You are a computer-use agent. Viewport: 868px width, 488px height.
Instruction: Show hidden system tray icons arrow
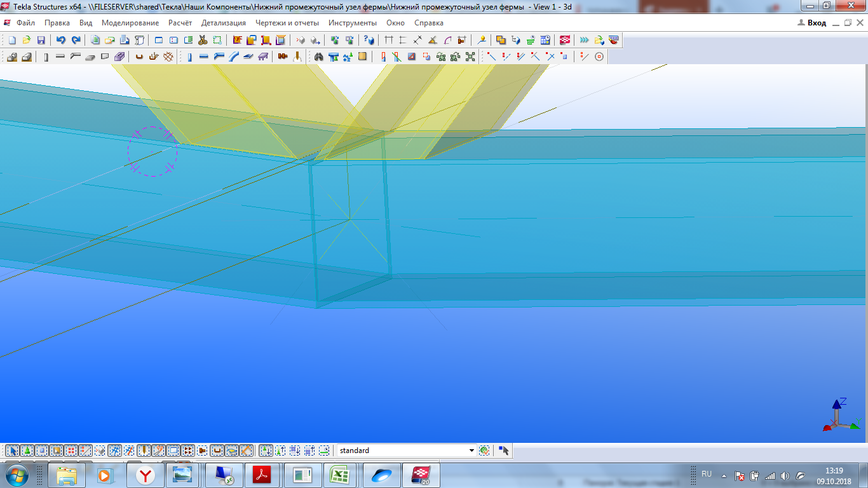point(724,475)
